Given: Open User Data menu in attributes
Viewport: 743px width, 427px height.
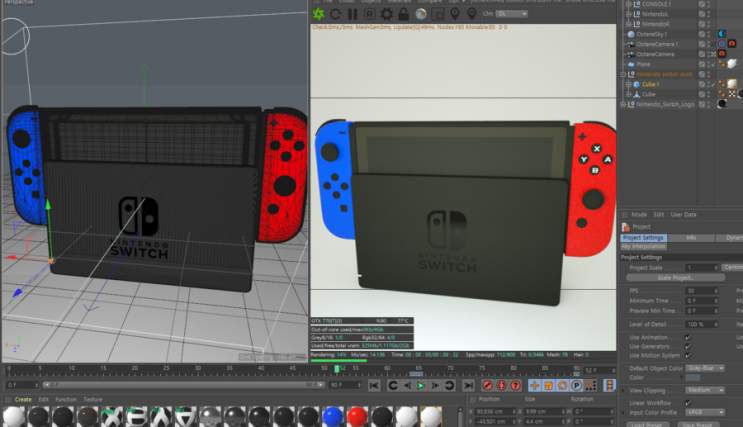Looking at the screenshot, I should pos(683,215).
